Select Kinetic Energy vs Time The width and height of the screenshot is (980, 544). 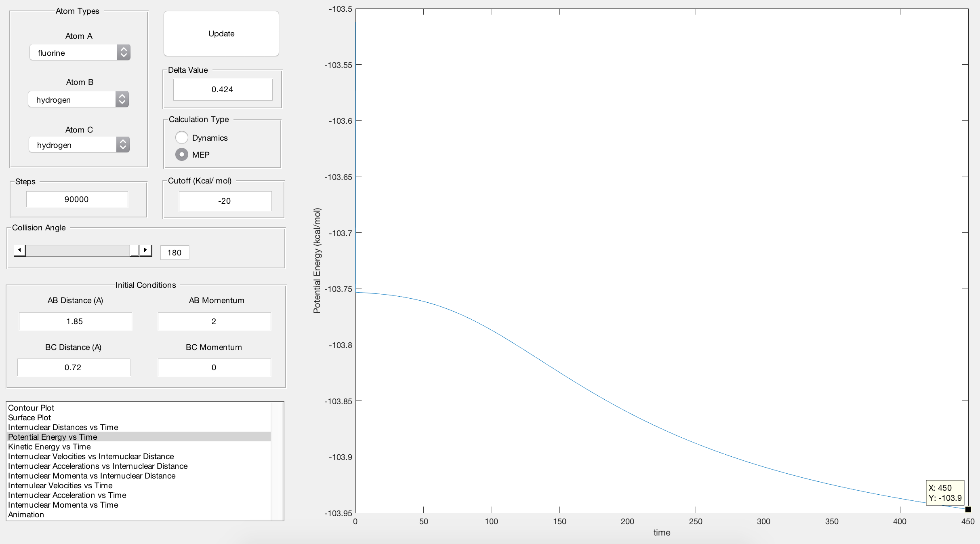(x=49, y=447)
